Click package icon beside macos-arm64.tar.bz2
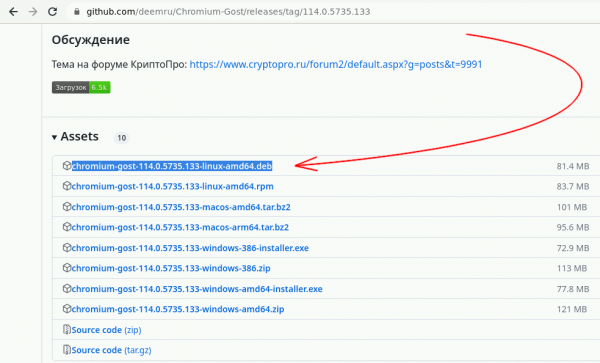 click(67, 227)
